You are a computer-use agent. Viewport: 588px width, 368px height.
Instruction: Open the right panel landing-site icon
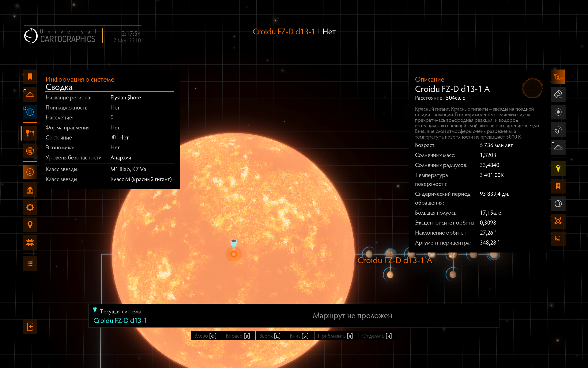pyautogui.click(x=558, y=147)
